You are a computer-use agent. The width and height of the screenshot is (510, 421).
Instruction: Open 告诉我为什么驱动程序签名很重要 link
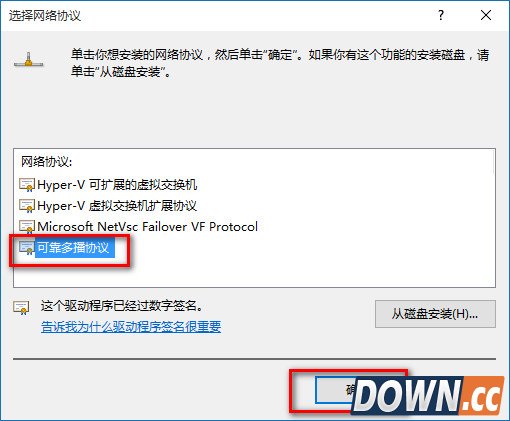pos(131,327)
